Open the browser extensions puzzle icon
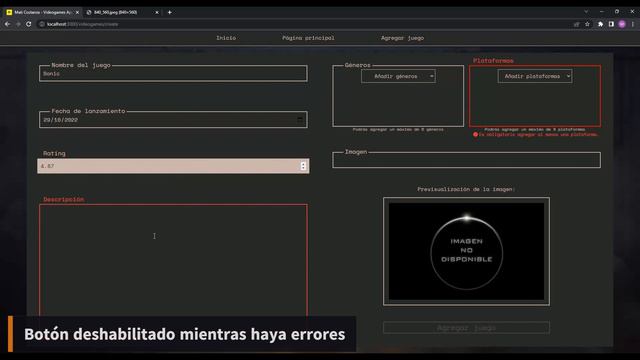This screenshot has height=360, width=640. [600, 24]
